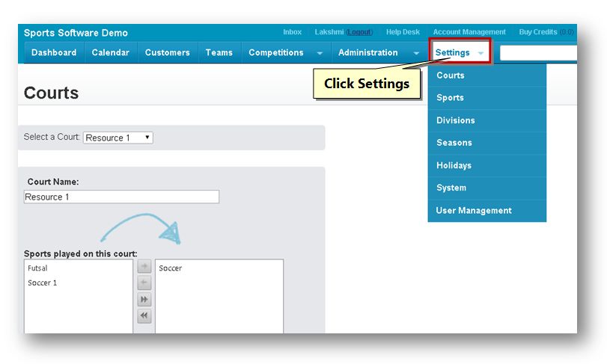This screenshot has width=607, height=364.
Task: Click the search box in navigation bar
Action: pyautogui.click(x=538, y=53)
